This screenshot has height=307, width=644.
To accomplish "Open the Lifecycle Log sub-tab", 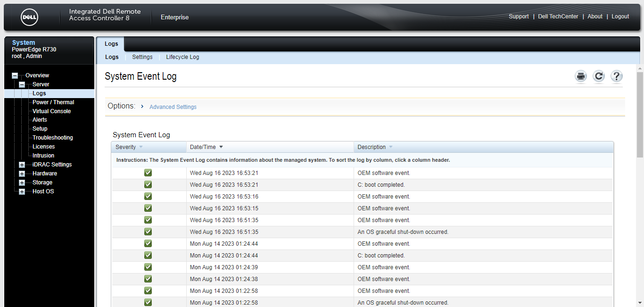I will pos(182,57).
